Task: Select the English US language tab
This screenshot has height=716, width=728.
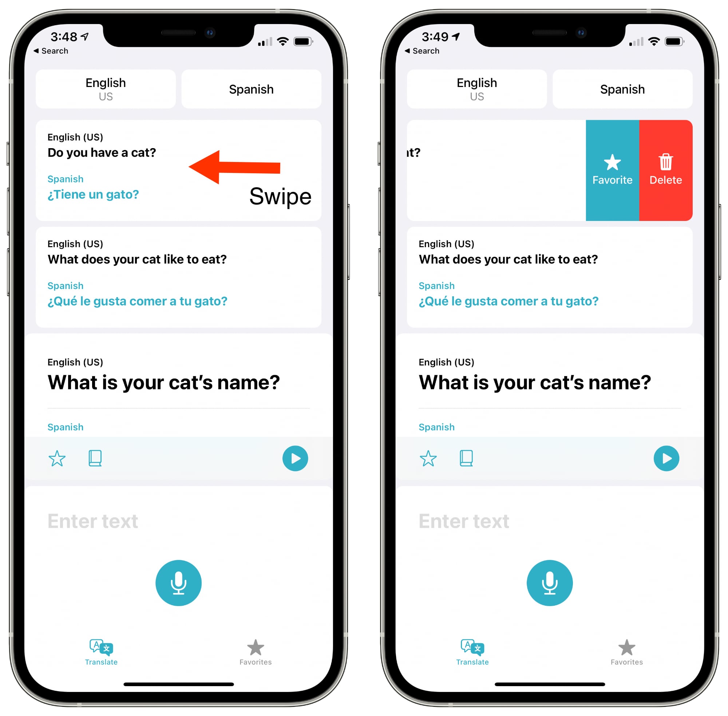Action: pyautogui.click(x=107, y=84)
